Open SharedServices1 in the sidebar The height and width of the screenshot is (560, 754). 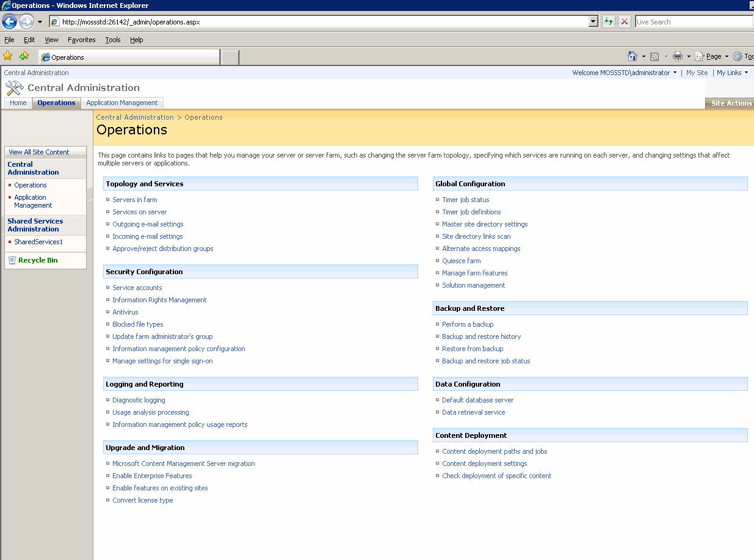(x=38, y=242)
